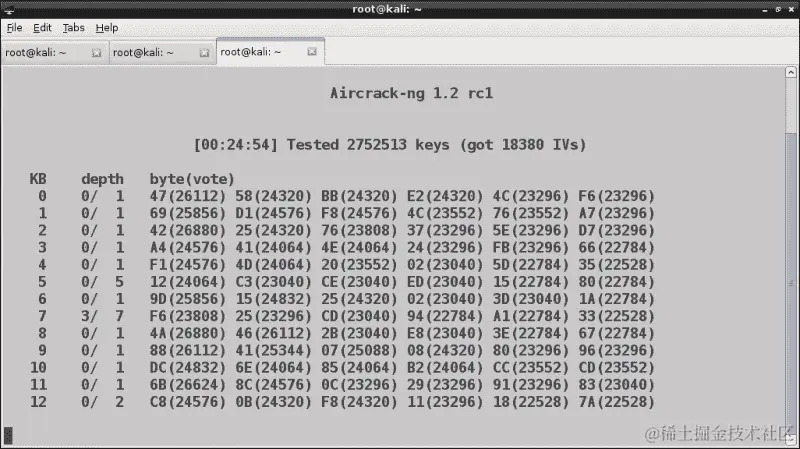Open the File menu
This screenshot has height=449, width=800.
point(14,28)
